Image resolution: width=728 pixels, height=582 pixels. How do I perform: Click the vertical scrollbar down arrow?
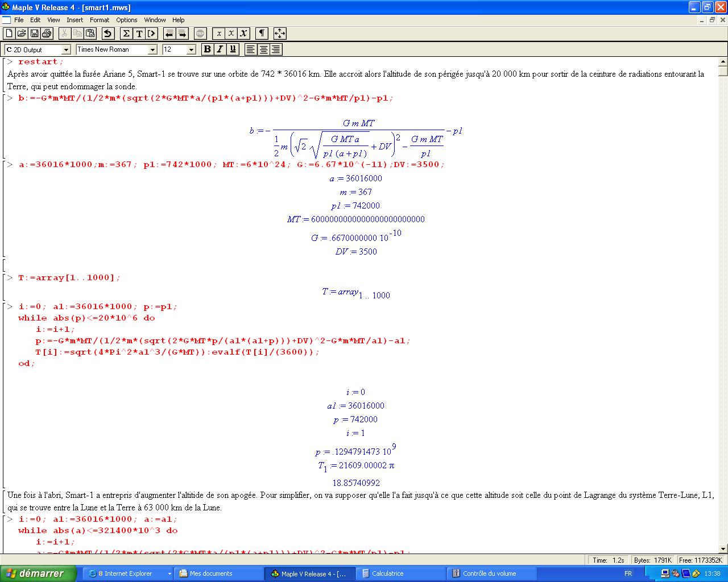click(x=723, y=549)
